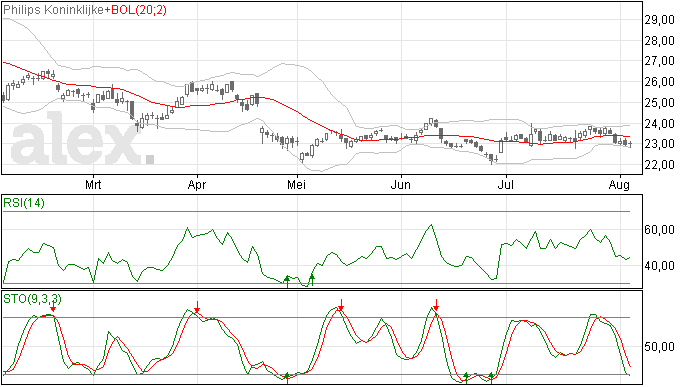Image resolution: width=690 pixels, height=387 pixels.
Task: Click the red sell arrow after Jun in STO
Action: coord(436,305)
